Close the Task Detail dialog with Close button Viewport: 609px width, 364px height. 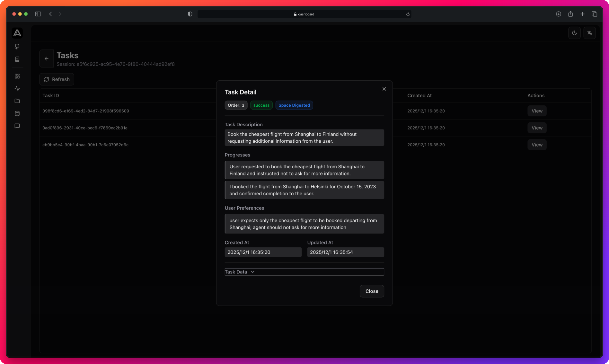pos(372,291)
